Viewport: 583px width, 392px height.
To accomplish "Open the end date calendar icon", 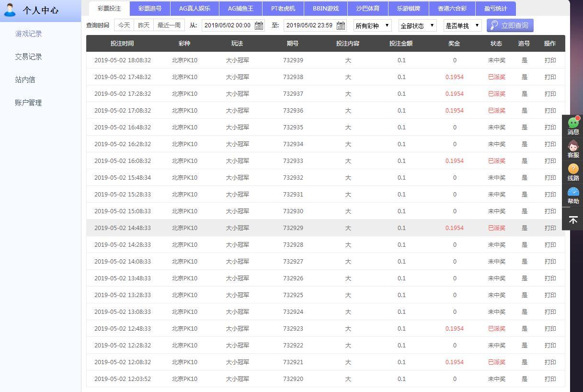I will pyautogui.click(x=341, y=25).
